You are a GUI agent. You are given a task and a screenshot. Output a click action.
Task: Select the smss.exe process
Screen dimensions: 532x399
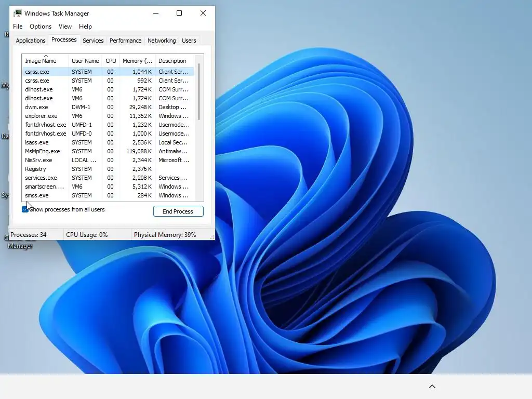pyautogui.click(x=108, y=195)
